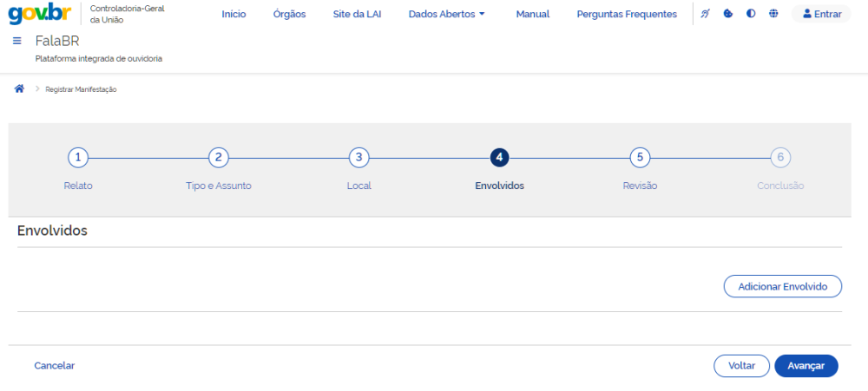Expand the Dados Abertos dropdown
Screen dimensions: 868x391
(x=446, y=14)
